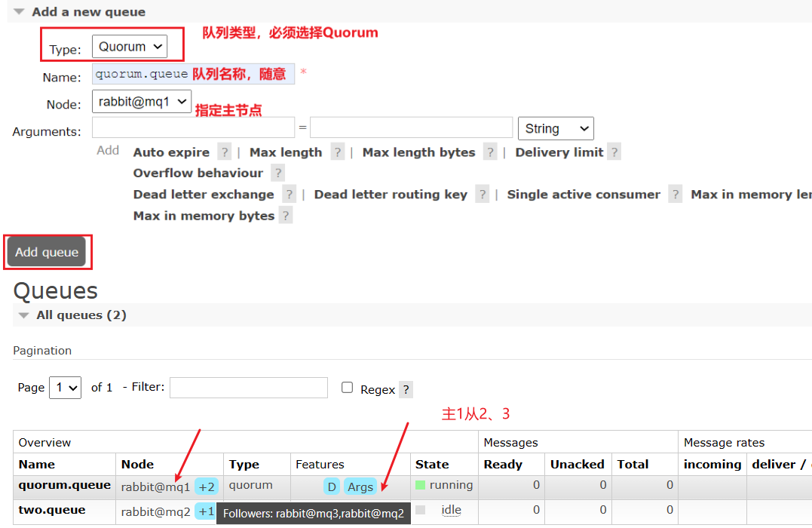This screenshot has height=528, width=812.
Task: Sort table by incoming column header
Action: click(x=712, y=465)
